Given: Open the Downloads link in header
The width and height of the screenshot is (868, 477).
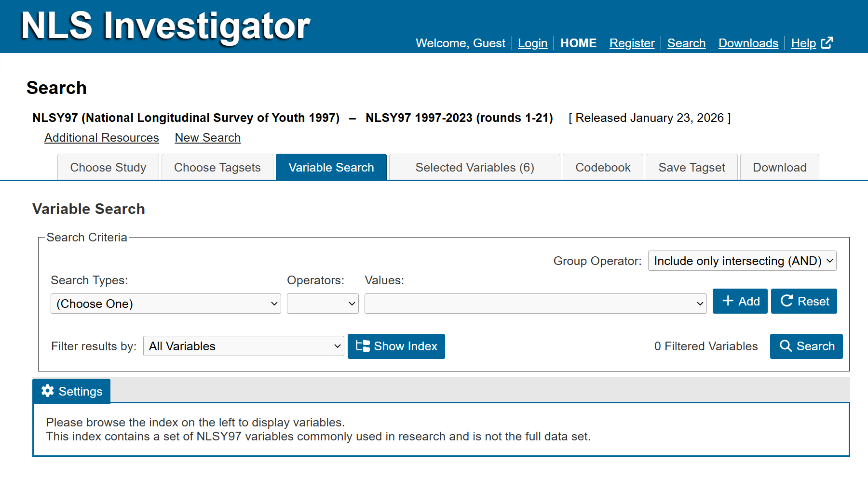Looking at the screenshot, I should tap(748, 43).
